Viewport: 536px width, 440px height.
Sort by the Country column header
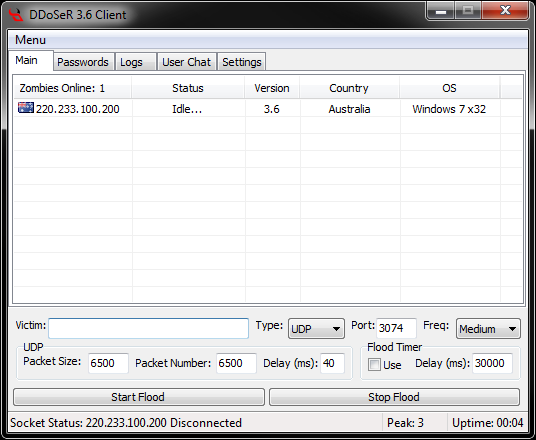(349, 88)
